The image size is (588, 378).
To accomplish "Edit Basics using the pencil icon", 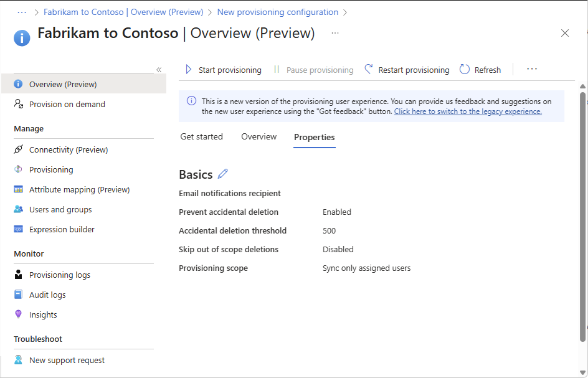I will (x=223, y=174).
